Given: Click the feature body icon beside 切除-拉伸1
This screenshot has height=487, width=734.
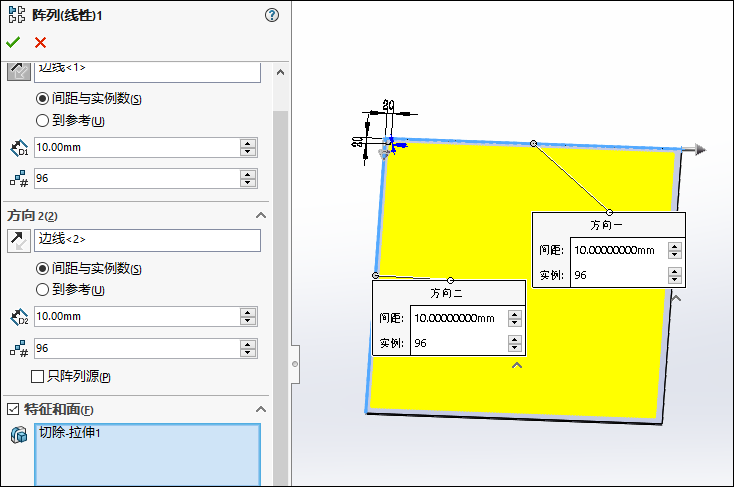Looking at the screenshot, I should tap(19, 436).
